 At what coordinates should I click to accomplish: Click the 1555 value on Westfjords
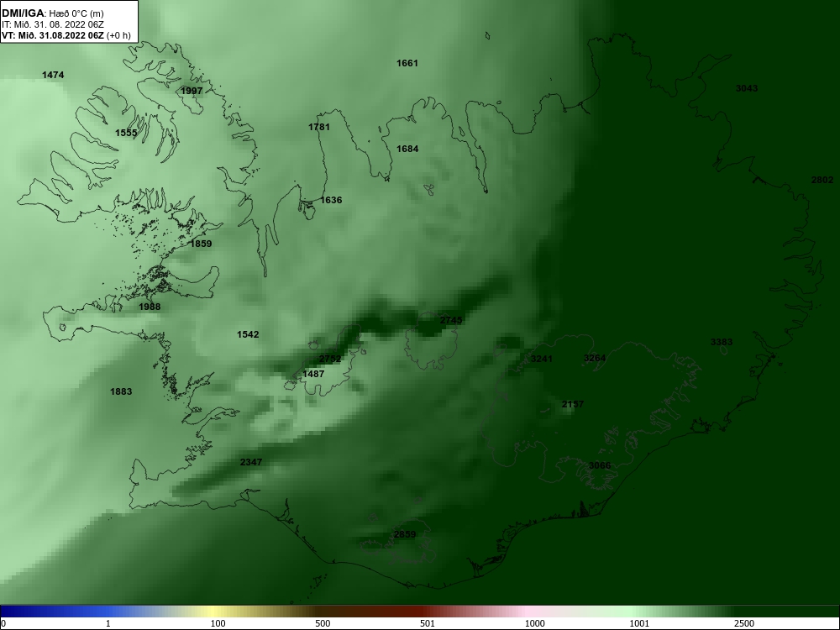[127, 133]
